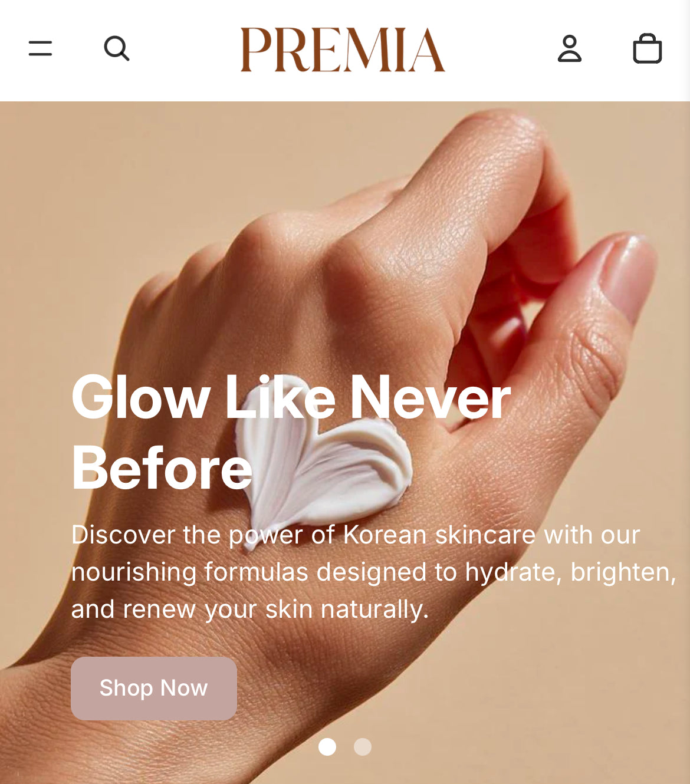Launch site search from the header

pos(117,48)
